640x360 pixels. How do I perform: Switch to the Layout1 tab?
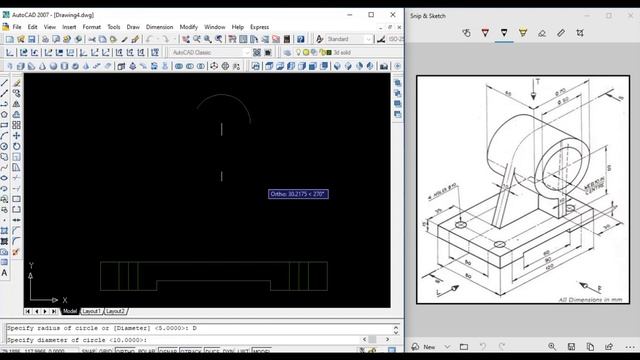coord(91,311)
